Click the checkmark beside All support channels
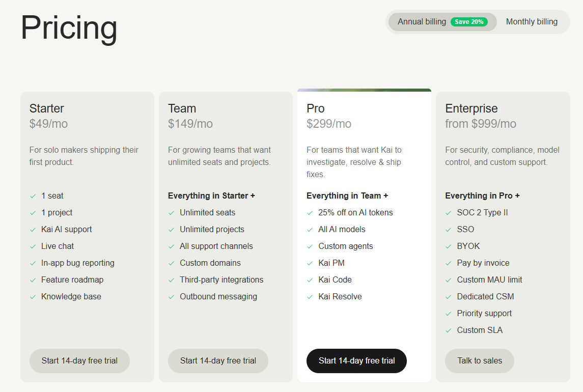 tap(172, 246)
